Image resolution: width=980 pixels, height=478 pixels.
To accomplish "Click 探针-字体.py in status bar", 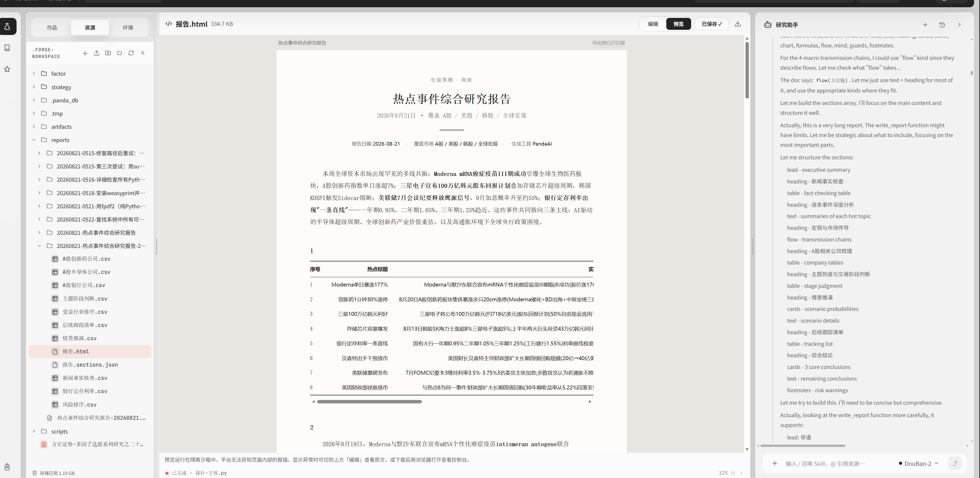I will [x=211, y=473].
